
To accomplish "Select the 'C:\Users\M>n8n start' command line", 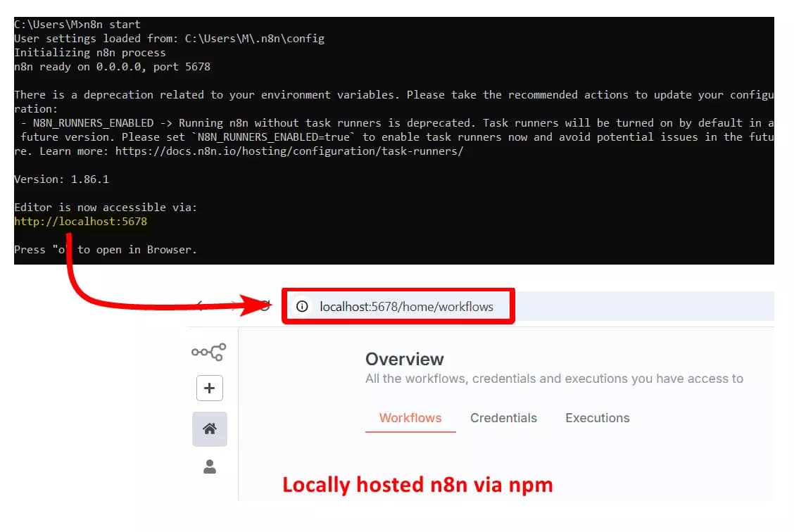I will [x=77, y=25].
